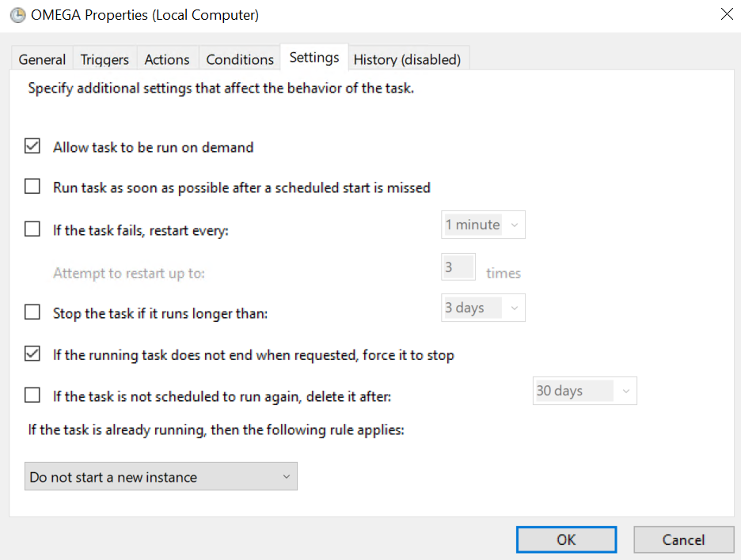
Task: Open the Triggers tab
Action: 104,59
